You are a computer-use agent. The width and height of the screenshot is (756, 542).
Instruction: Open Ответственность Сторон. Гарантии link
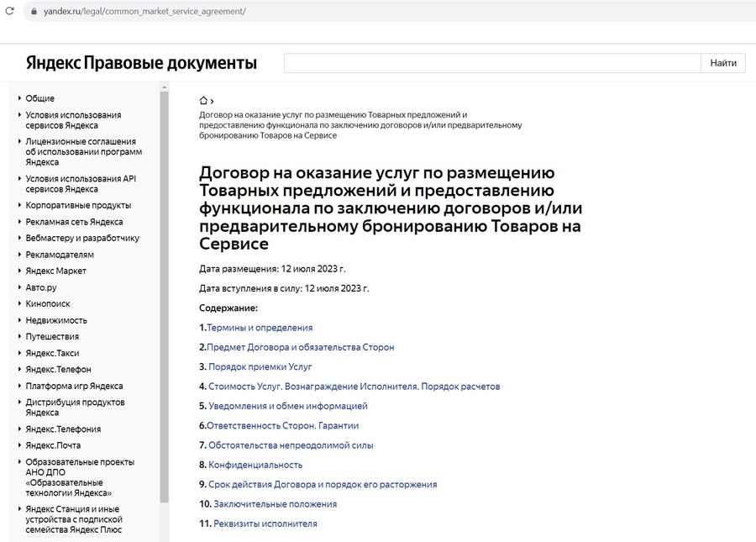[282, 426]
